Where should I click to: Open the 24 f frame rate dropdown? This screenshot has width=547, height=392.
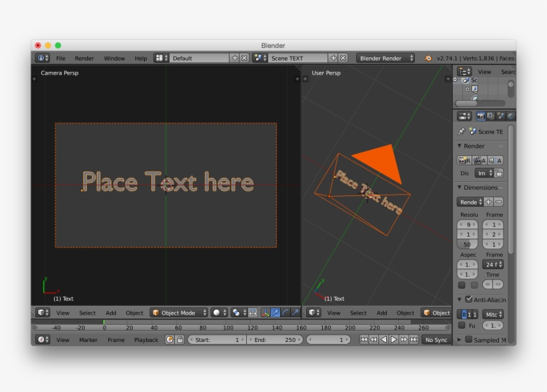[x=493, y=265]
